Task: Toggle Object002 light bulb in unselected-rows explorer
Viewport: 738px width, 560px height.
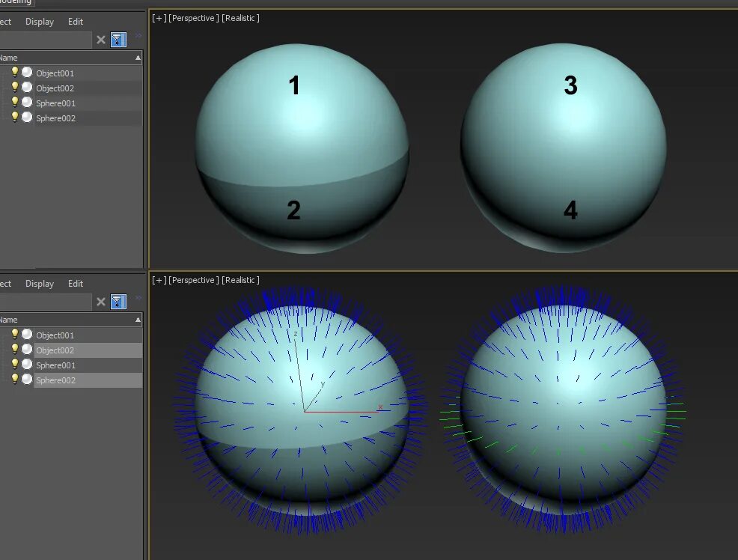Action: pos(15,87)
